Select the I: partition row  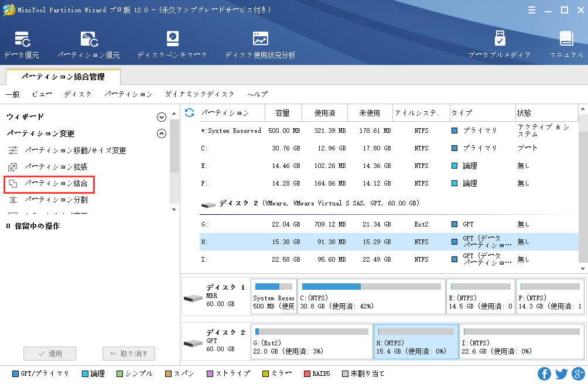(x=389, y=260)
